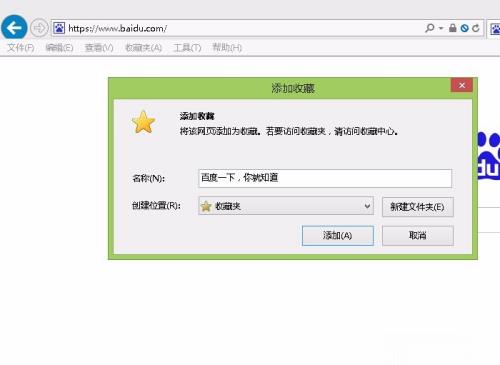Image resolution: width=500 pixels, height=365 pixels.
Task: Click the Baidu paw favicon in address bar
Action: point(59,28)
